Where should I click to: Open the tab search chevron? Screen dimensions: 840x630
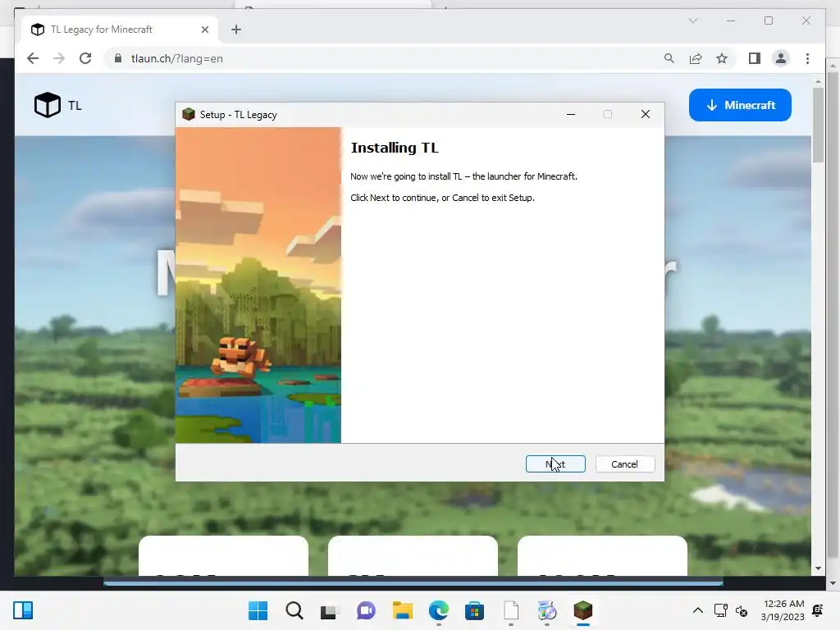pyautogui.click(x=692, y=21)
